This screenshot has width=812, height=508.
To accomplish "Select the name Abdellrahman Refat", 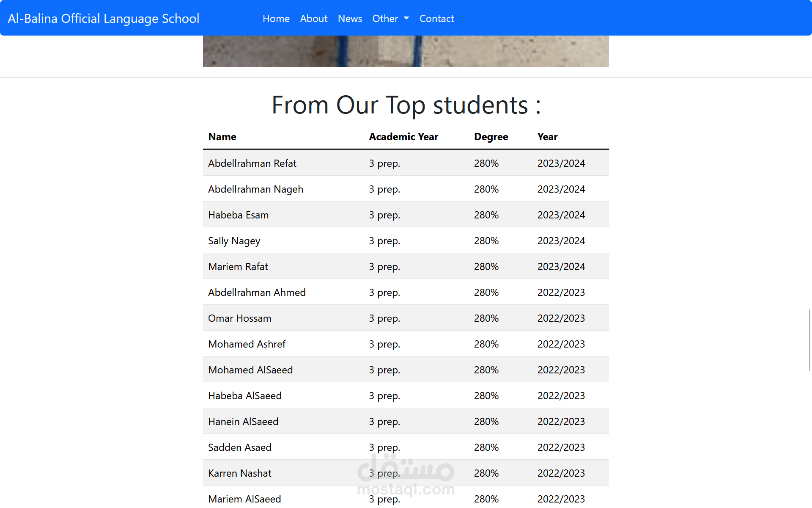I will (252, 163).
